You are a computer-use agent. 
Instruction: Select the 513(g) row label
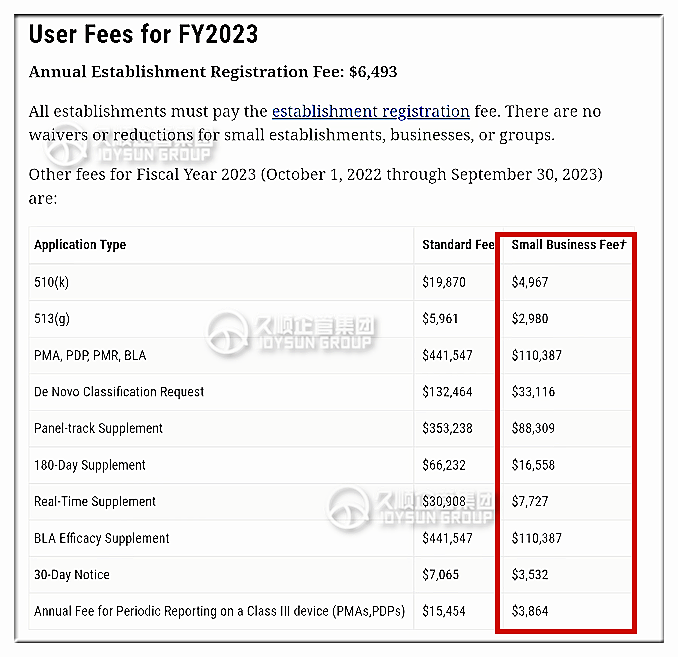[x=51, y=319]
